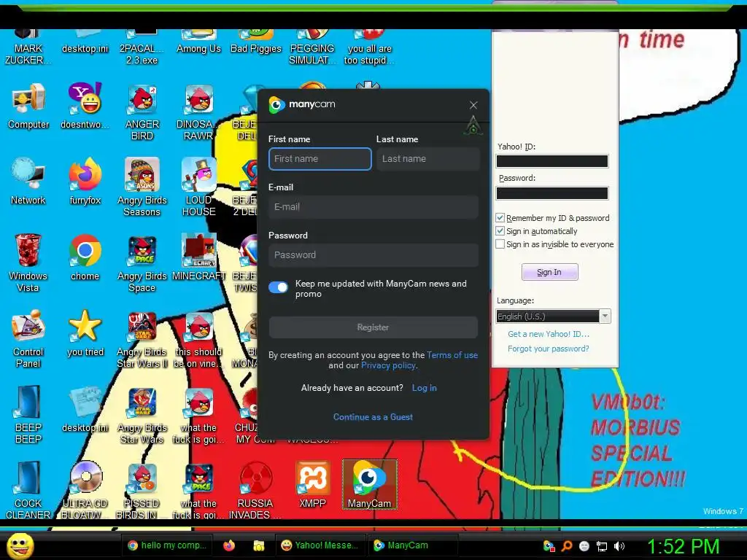This screenshot has width=747, height=560.
Task: Open the smiley Start button
Action: coord(20,545)
